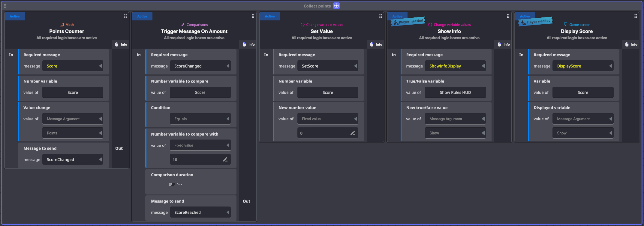
Task: Click the grip icon on Trigger Message On Amount
Action: (253, 16)
